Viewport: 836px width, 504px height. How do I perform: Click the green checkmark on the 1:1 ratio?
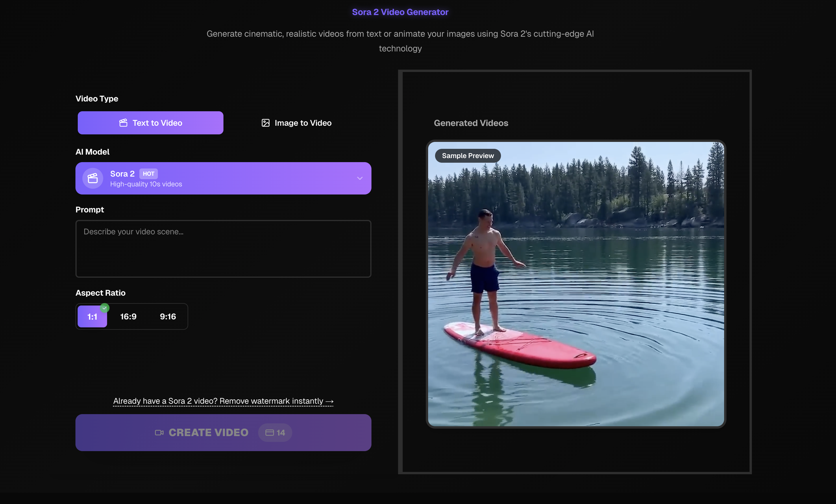tap(105, 308)
